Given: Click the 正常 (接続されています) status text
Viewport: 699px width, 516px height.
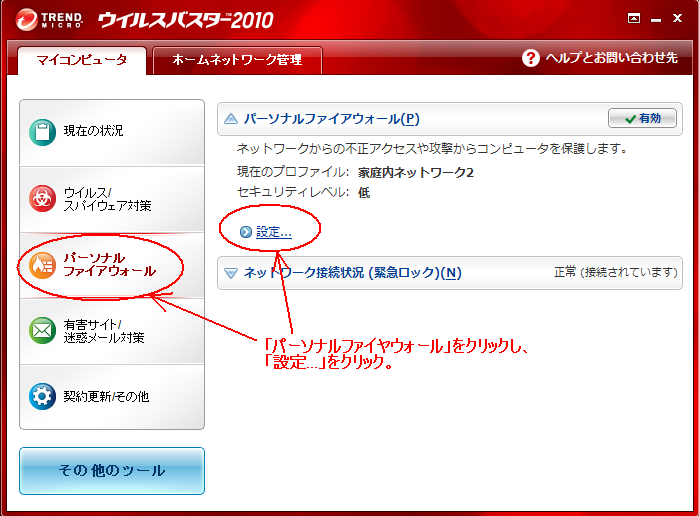Looking at the screenshot, I should pos(615,272).
